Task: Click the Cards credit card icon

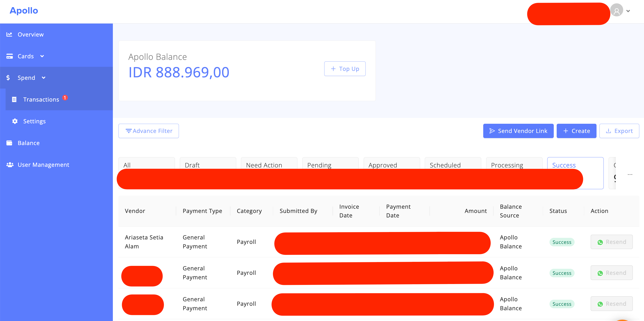Action: coord(9,56)
